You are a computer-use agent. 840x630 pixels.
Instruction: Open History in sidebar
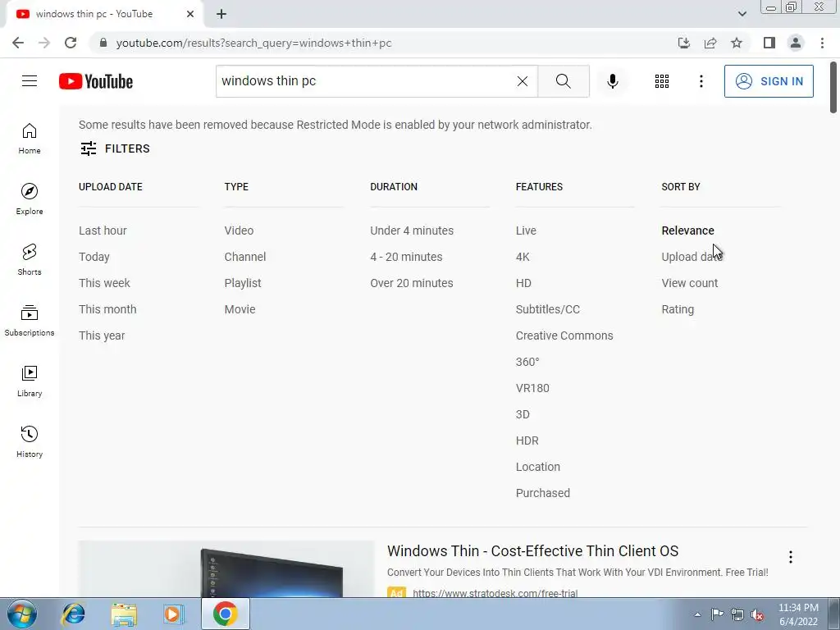tap(30, 441)
